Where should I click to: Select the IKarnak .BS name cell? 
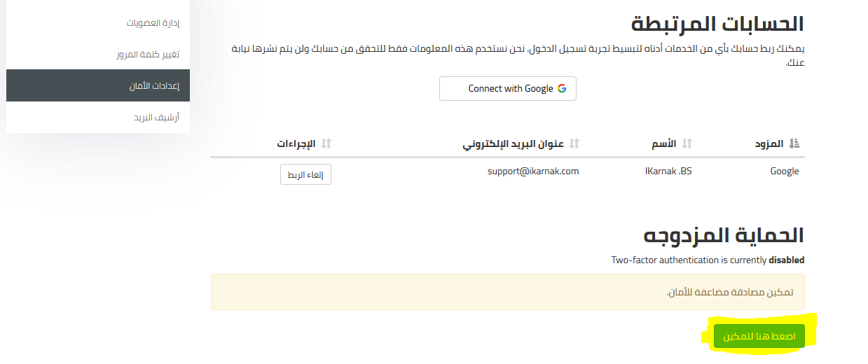click(x=668, y=171)
